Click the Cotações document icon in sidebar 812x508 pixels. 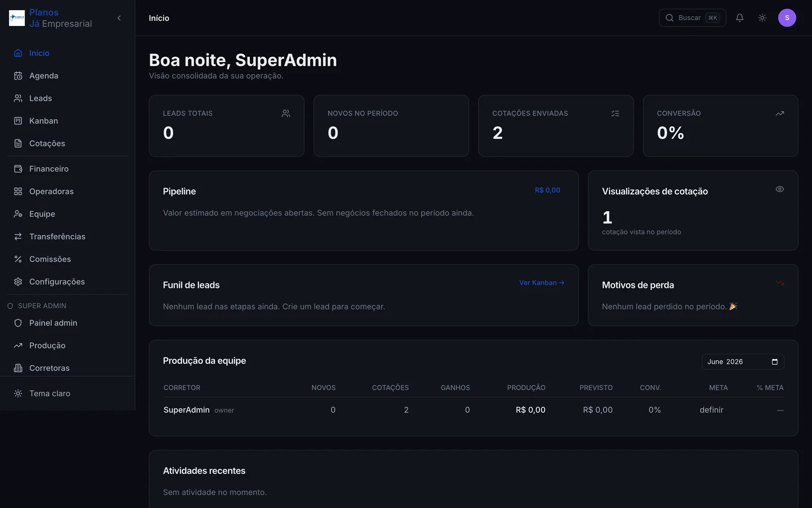click(18, 143)
